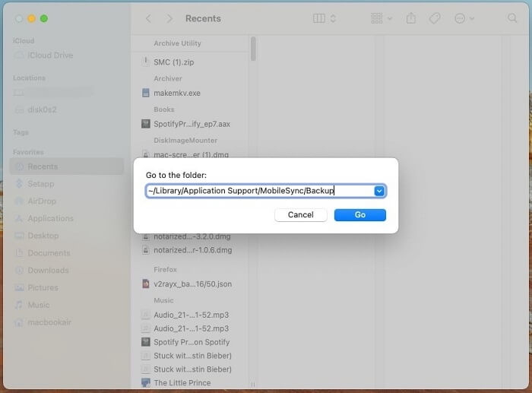Click the Music note sidebar icon
This screenshot has height=393, width=532.
tap(19, 305)
